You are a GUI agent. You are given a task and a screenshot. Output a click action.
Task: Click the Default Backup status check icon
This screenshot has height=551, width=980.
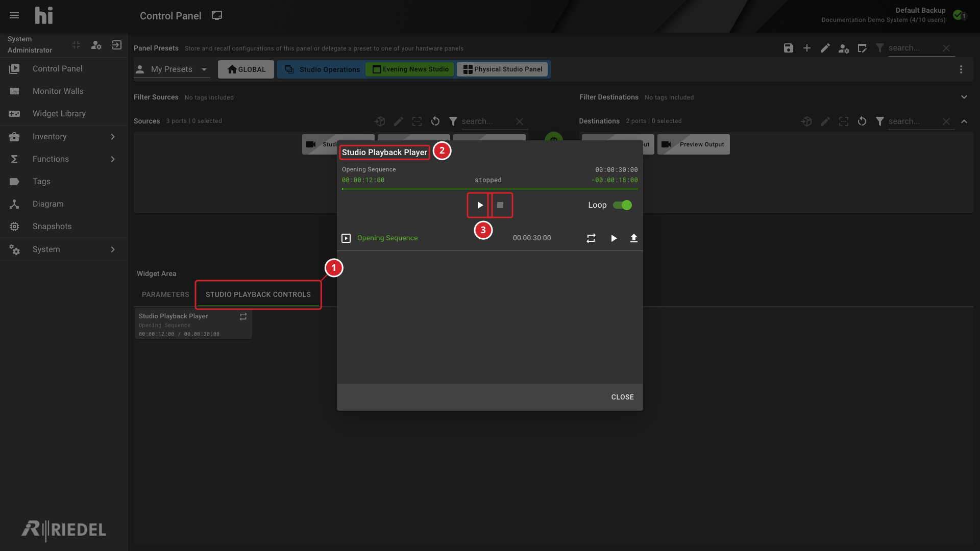pyautogui.click(x=958, y=15)
